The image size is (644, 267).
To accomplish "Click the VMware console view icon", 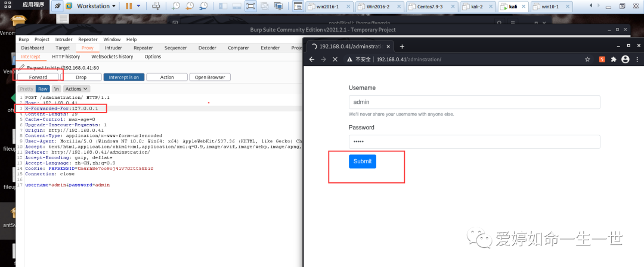I will 298,6.
